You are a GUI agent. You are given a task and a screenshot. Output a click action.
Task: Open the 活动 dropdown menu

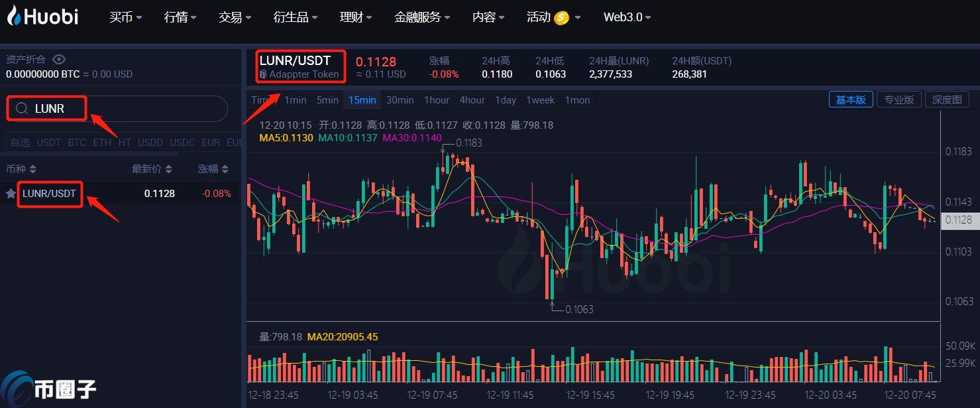point(553,17)
